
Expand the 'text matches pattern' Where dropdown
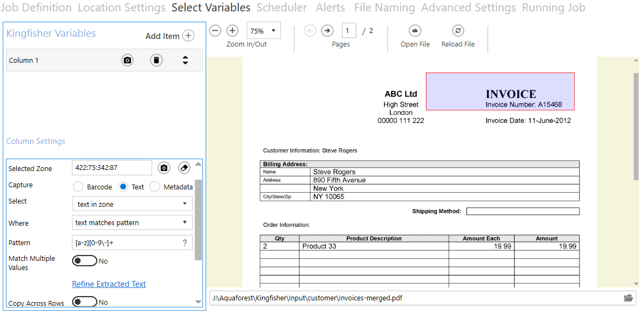coord(132,222)
